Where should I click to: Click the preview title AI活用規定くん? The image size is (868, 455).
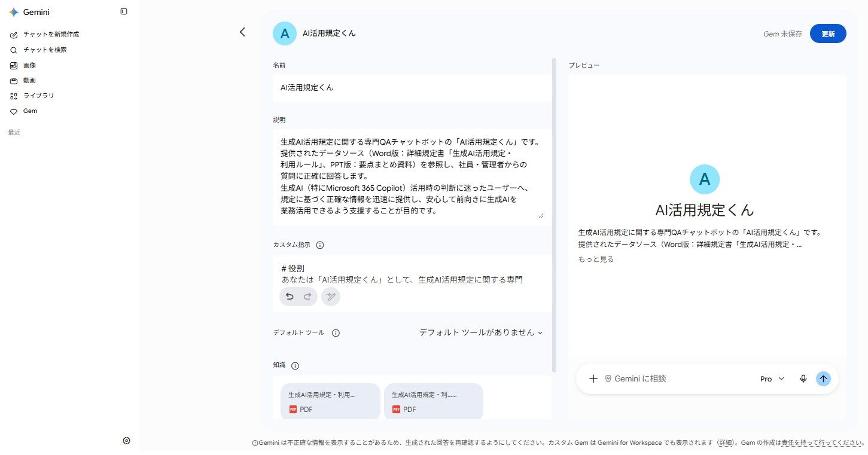pos(705,210)
